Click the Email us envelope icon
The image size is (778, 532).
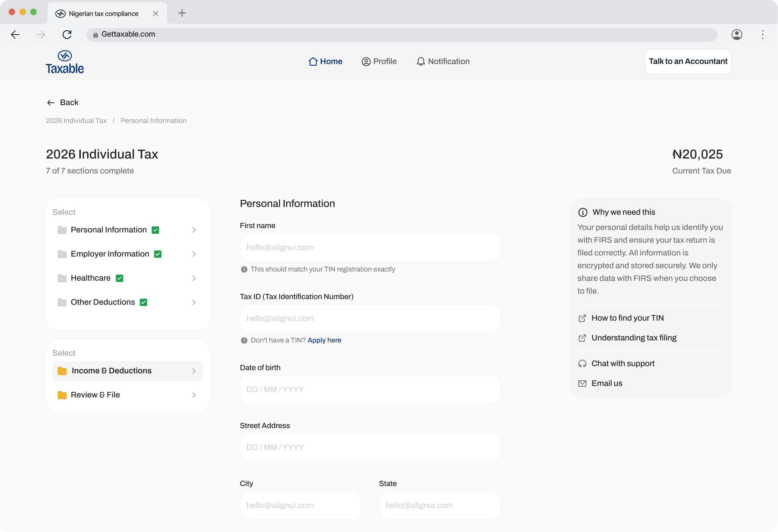582,383
